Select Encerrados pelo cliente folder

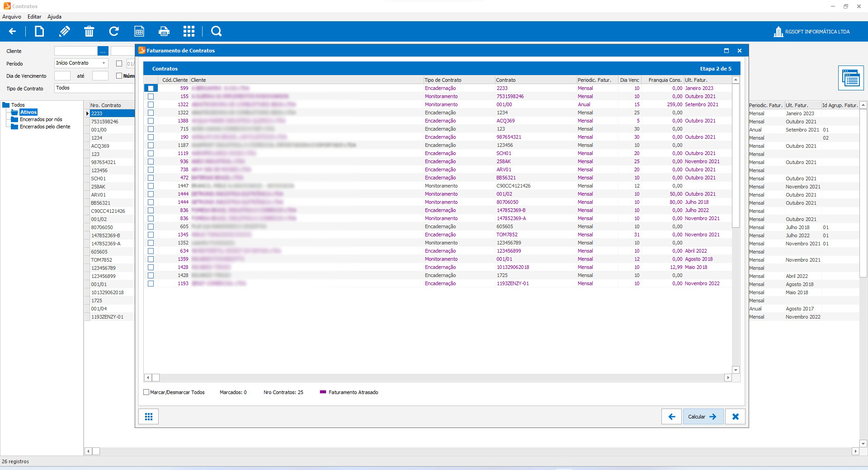45,127
